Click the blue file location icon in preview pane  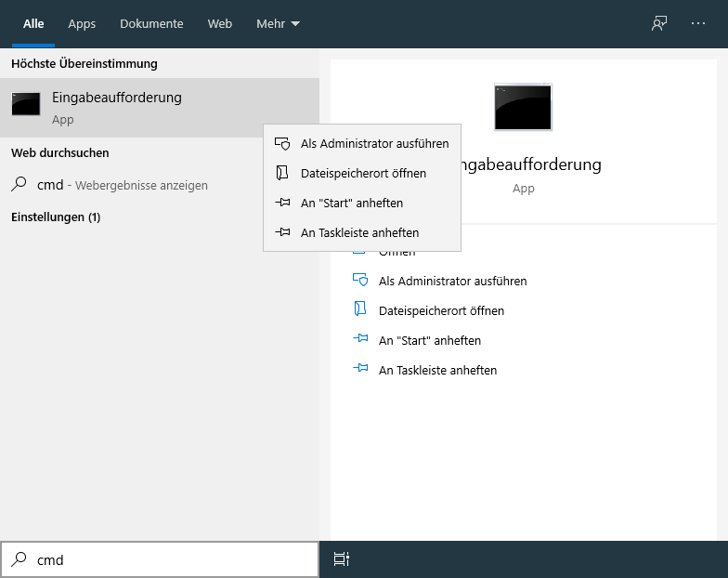click(360, 309)
